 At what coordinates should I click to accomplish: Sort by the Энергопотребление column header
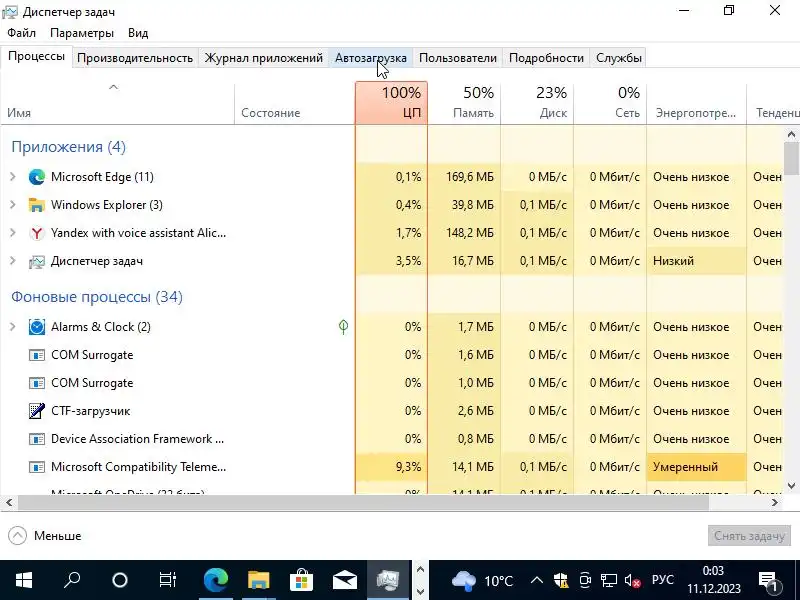(x=696, y=103)
